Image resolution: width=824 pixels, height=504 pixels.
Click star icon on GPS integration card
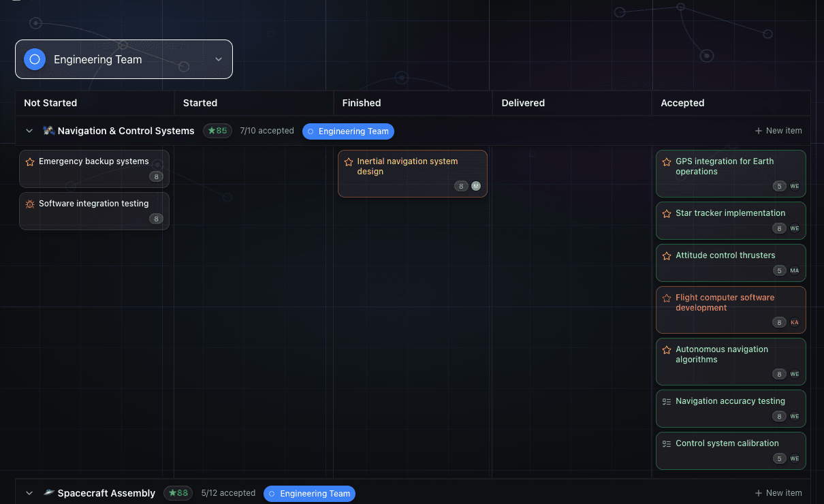(667, 162)
